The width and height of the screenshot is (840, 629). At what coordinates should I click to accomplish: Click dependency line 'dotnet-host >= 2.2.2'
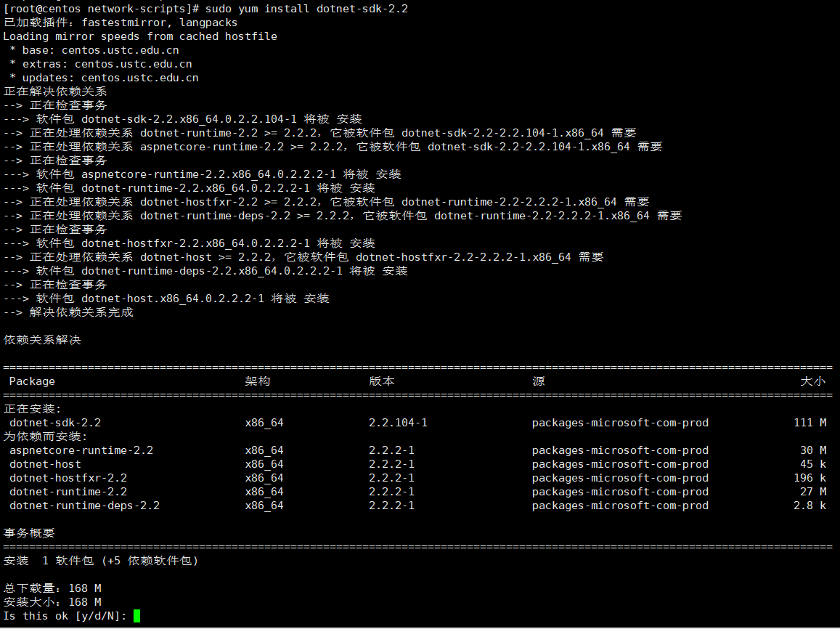tap(303, 257)
